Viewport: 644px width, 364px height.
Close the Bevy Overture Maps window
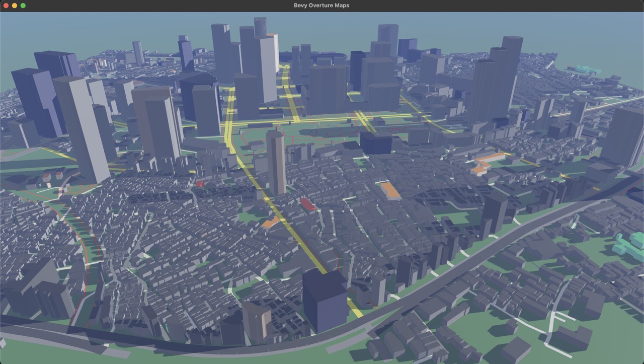[x=6, y=6]
